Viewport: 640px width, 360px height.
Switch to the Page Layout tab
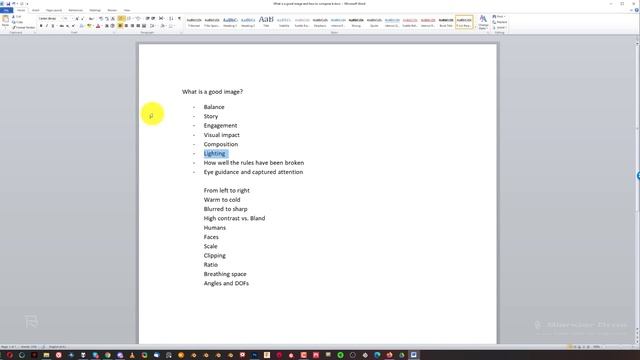tap(54, 10)
